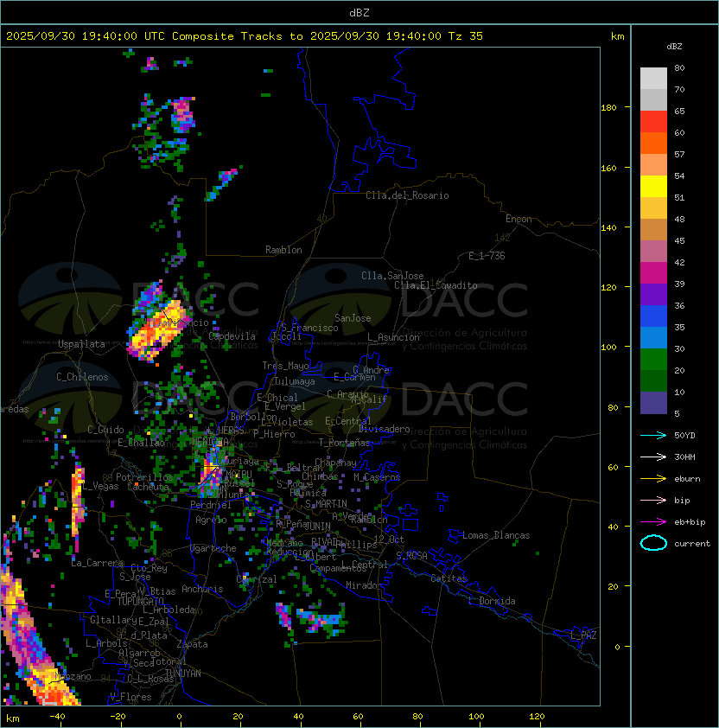Select the magenta 39-42 dBZ swatch
Viewport: 719px width, 728px height.
point(653,273)
